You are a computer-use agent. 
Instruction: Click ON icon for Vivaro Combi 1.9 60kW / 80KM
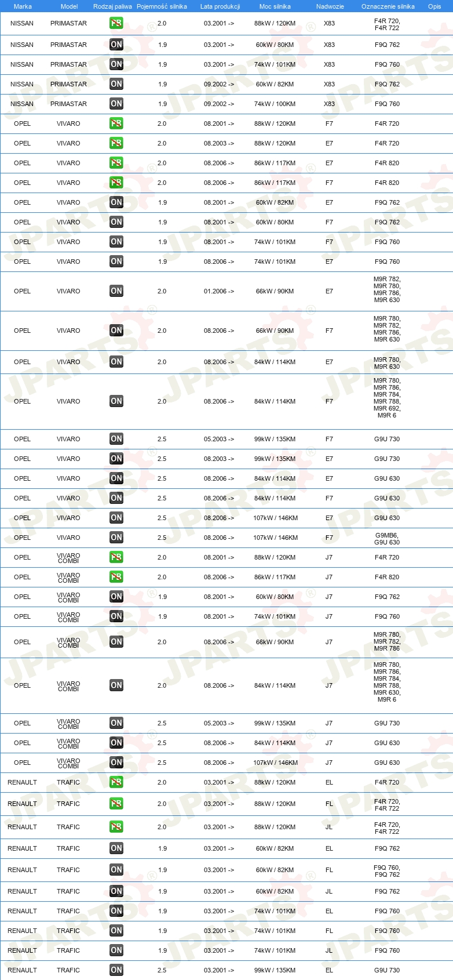coord(116,597)
